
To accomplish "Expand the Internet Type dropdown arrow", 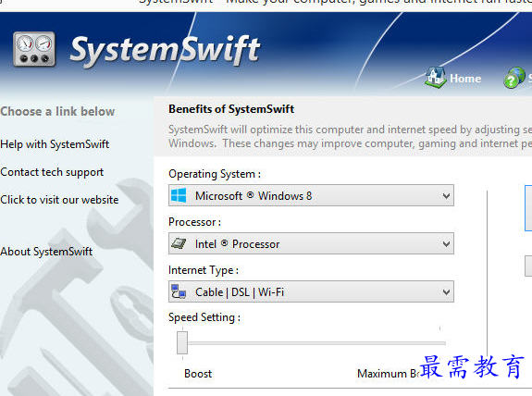I will point(446,291).
